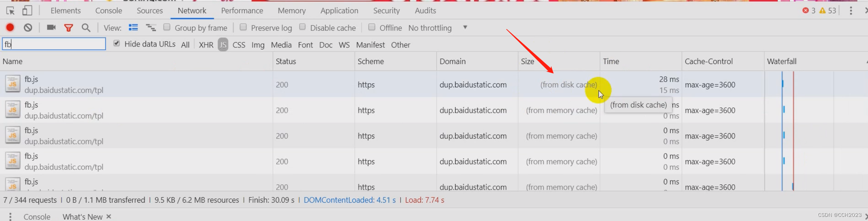Enable the Preserve log checkbox
The width and height of the screenshot is (868, 221).
tap(243, 27)
